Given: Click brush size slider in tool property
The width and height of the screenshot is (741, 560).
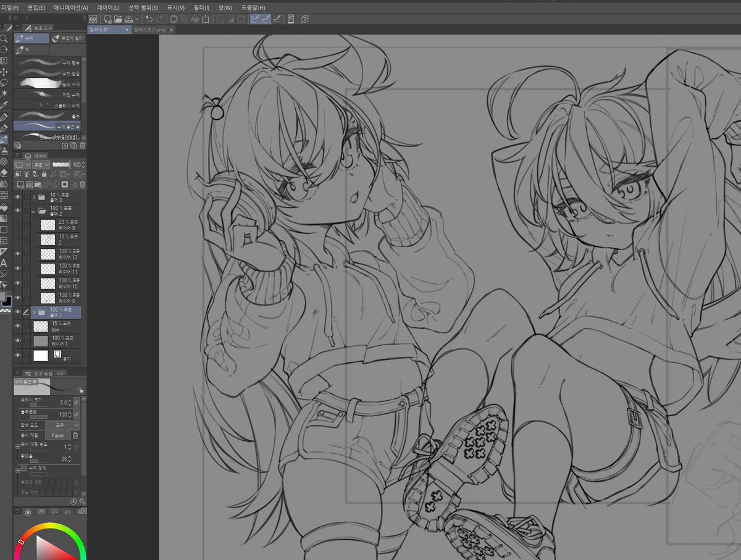Looking at the screenshot, I should (x=39, y=405).
